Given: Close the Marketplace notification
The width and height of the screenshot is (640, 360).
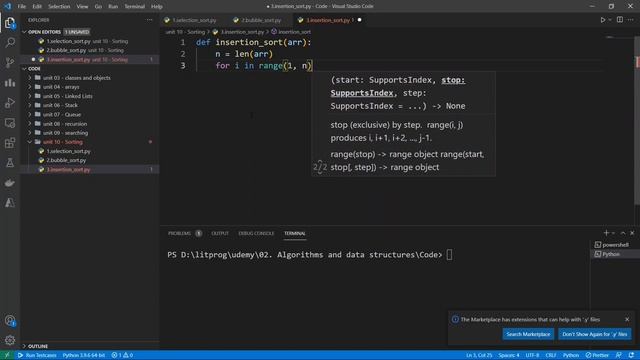Looking at the screenshot, I should tap(627, 319).
